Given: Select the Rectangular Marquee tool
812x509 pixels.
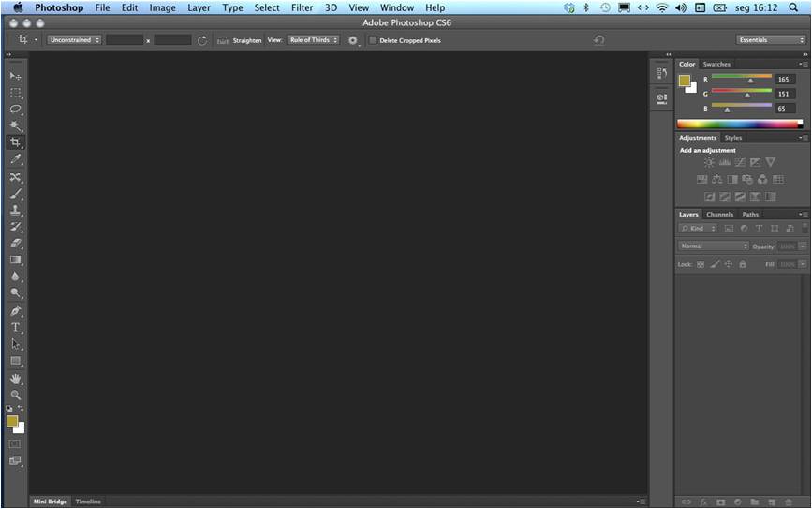Looking at the screenshot, I should click(16, 93).
